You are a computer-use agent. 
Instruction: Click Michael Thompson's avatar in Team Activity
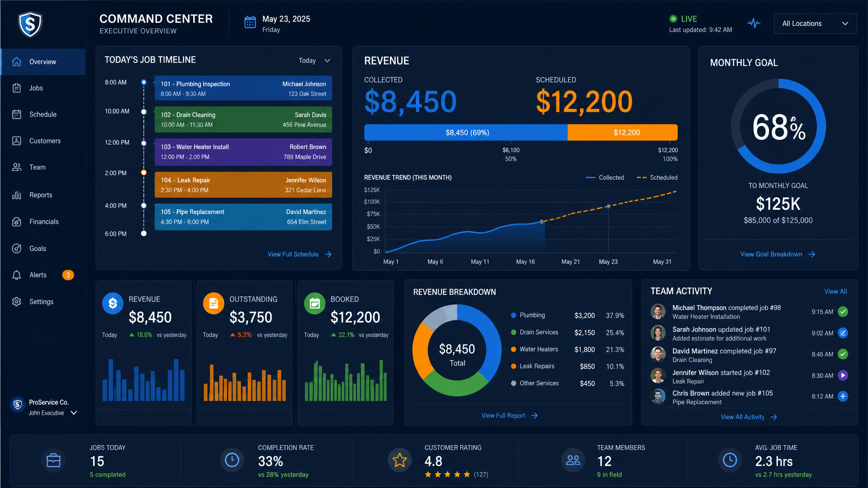658,312
